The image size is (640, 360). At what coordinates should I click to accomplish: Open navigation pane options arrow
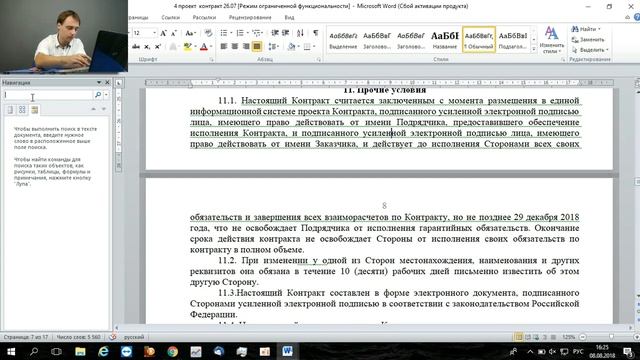coord(99,82)
